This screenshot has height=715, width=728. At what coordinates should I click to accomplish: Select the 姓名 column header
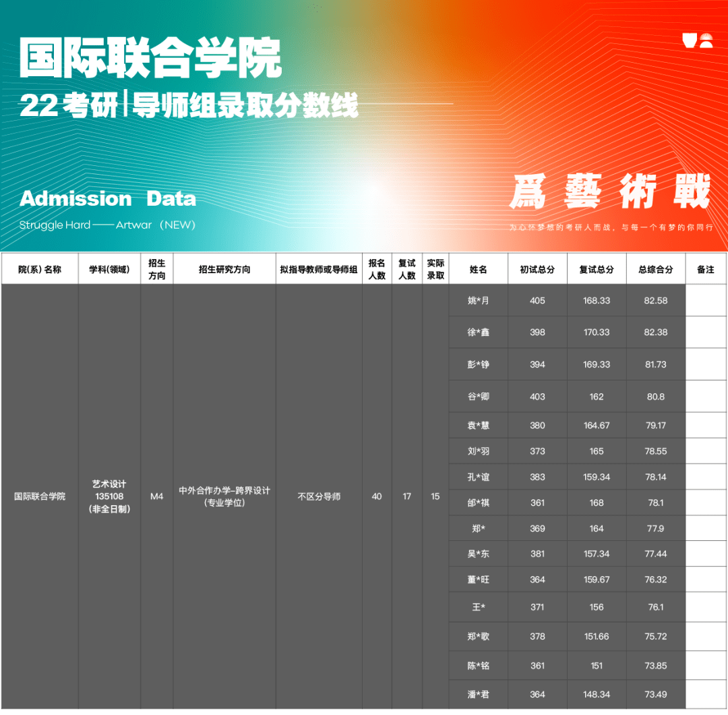(478, 269)
